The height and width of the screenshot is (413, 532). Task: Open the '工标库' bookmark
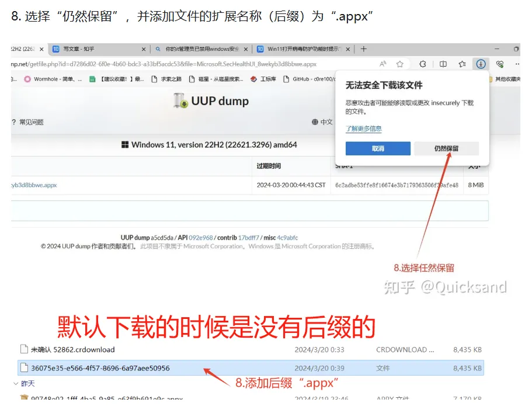click(x=263, y=79)
